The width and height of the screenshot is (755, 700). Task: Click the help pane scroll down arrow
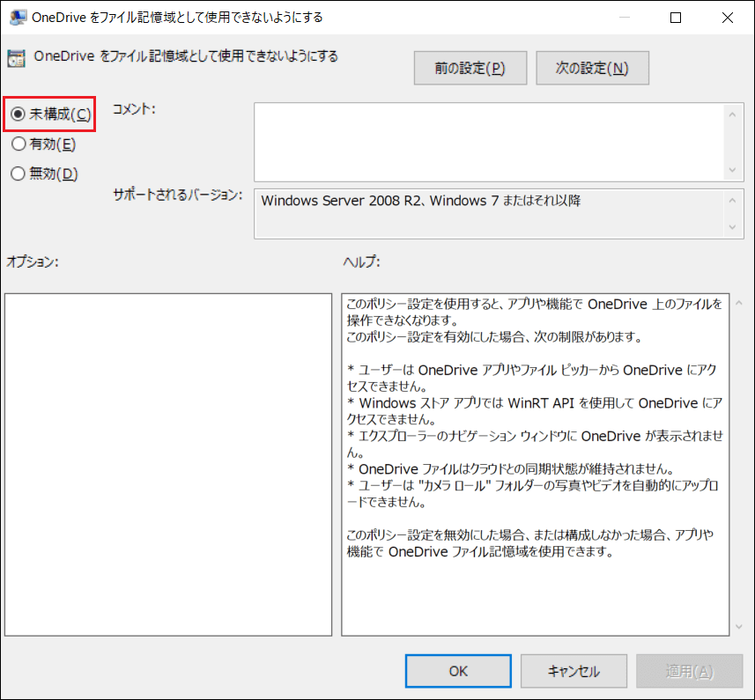tap(739, 626)
